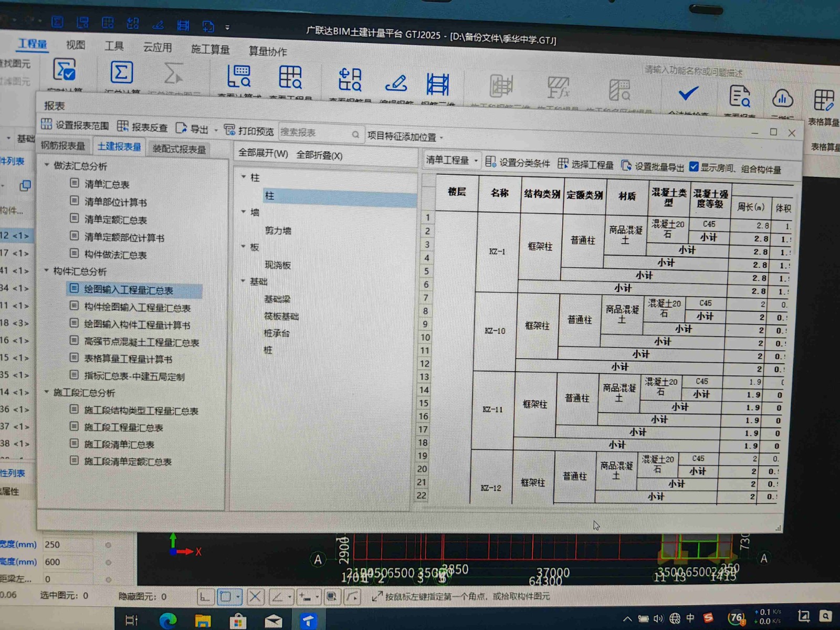This screenshot has width=840, height=630.
Task: Open the 导出 dropdown arrow
Action: coord(216,130)
